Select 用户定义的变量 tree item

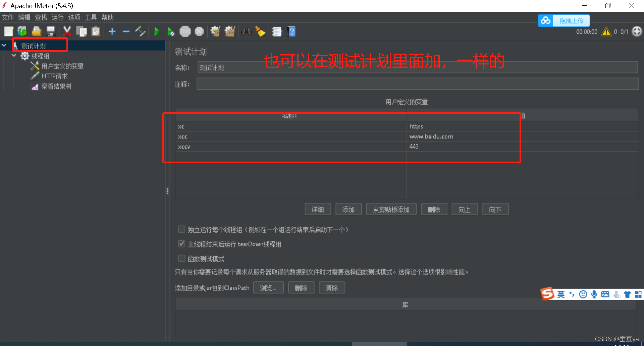click(x=62, y=66)
